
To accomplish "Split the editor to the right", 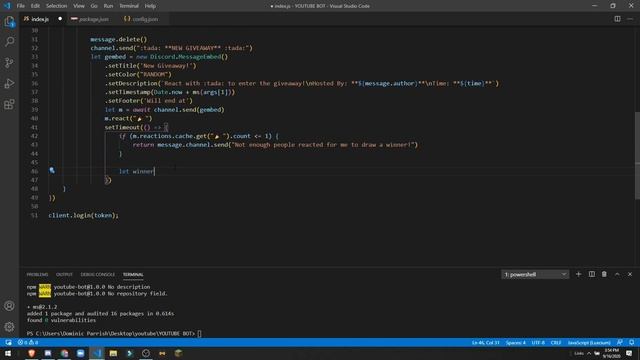I will (617, 19).
